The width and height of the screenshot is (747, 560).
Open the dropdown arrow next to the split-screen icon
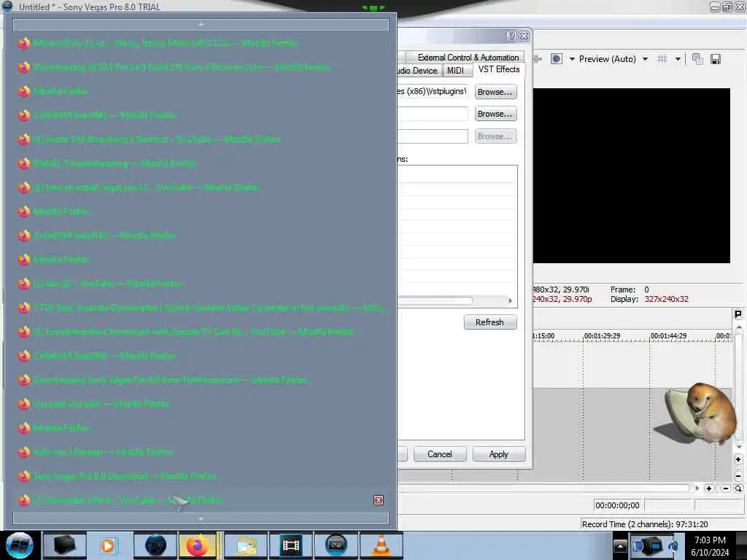572,59
